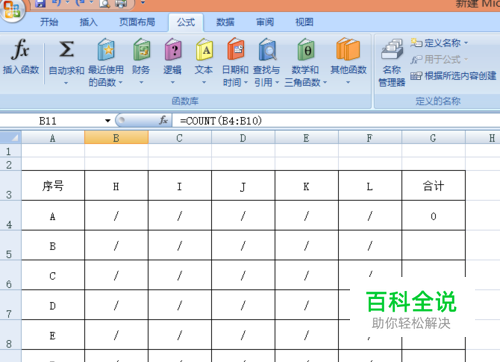Open the 页面布局 tab

137,22
